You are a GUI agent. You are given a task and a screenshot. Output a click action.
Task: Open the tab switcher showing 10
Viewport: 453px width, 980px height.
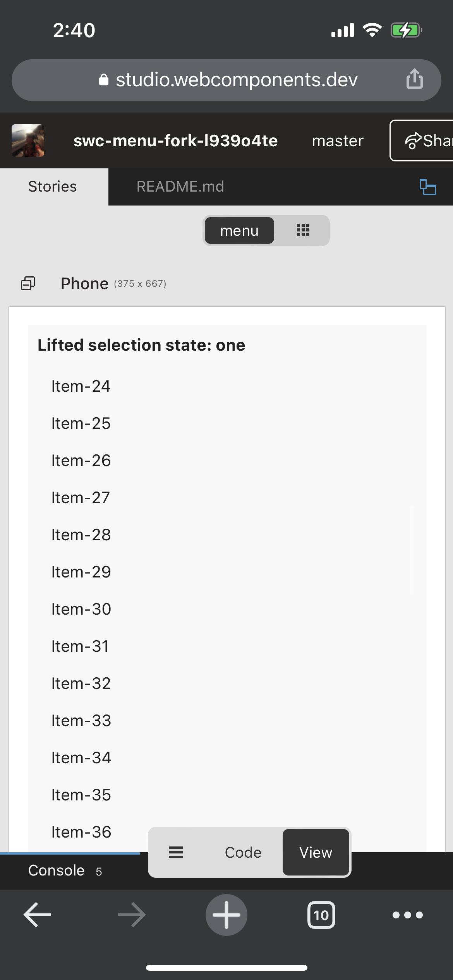click(x=321, y=915)
